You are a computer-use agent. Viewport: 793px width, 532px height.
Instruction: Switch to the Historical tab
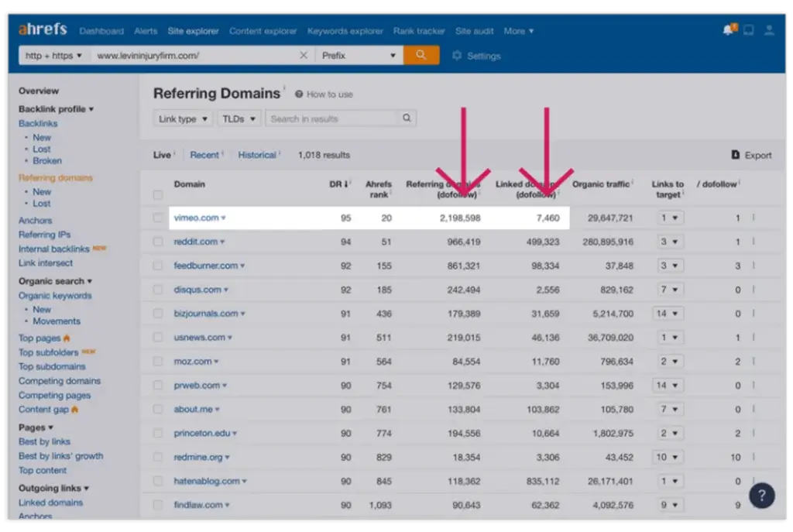click(257, 155)
